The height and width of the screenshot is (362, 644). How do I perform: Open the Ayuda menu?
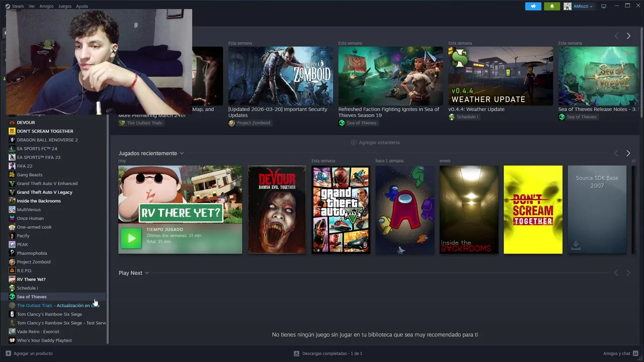(x=82, y=6)
